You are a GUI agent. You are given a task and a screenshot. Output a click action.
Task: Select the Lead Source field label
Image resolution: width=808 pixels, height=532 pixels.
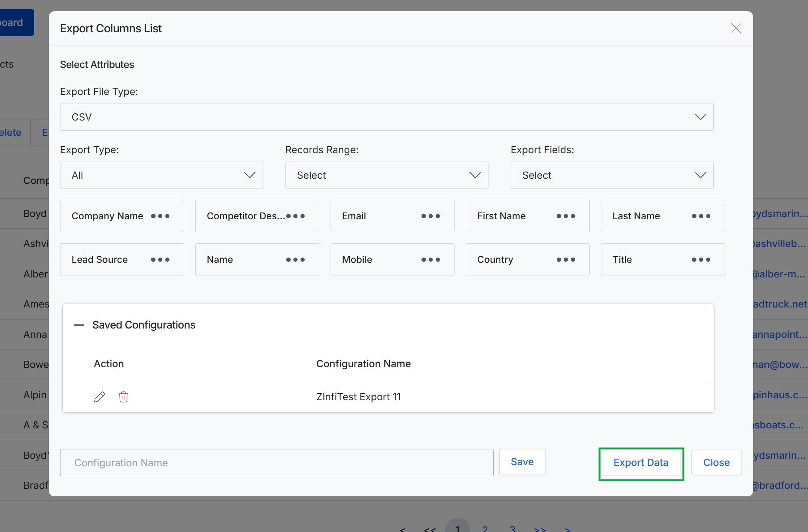pos(100,260)
